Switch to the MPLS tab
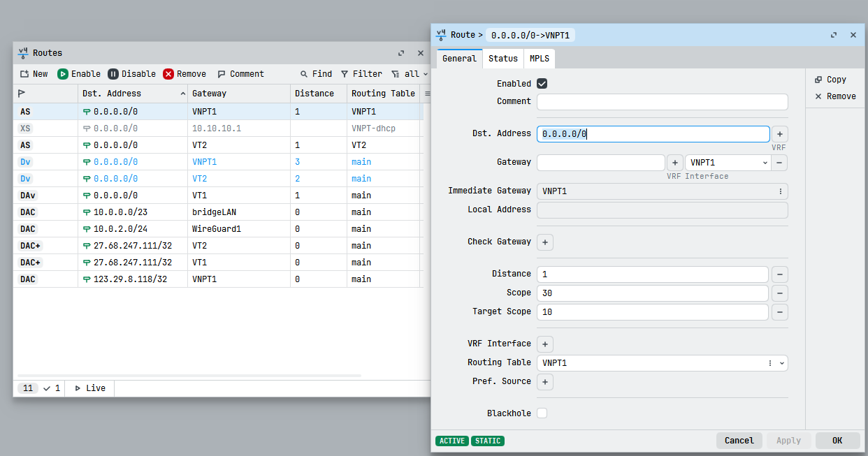The image size is (868, 456). point(540,59)
